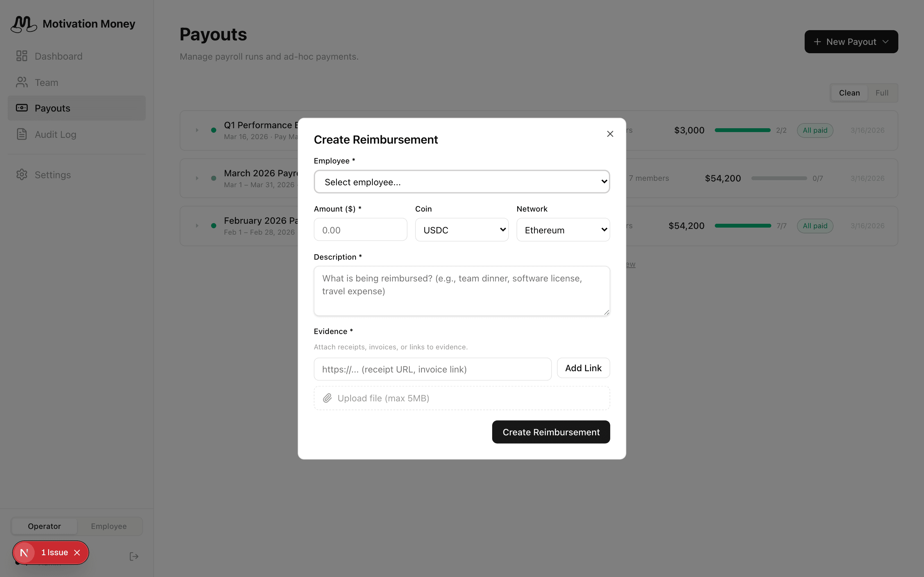924x577 pixels.
Task: Click the logout arrow icon
Action: (134, 556)
